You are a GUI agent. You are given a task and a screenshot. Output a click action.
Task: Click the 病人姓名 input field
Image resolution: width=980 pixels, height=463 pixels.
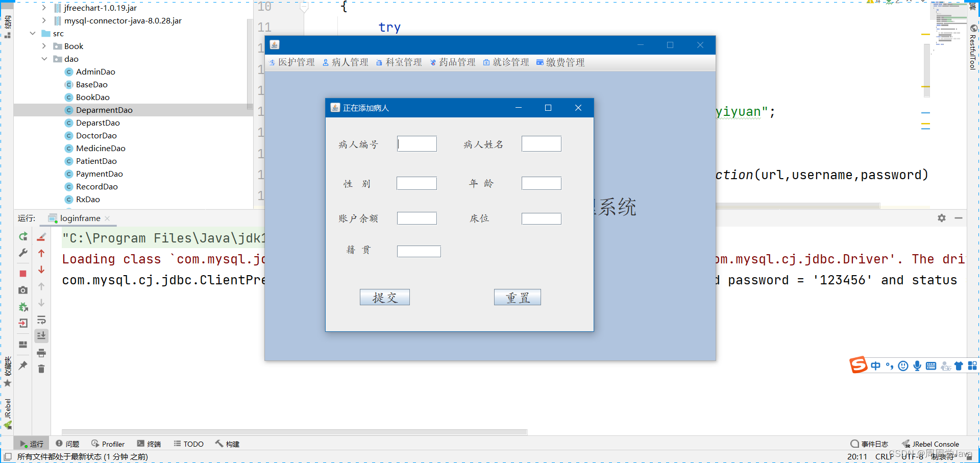[x=541, y=143]
